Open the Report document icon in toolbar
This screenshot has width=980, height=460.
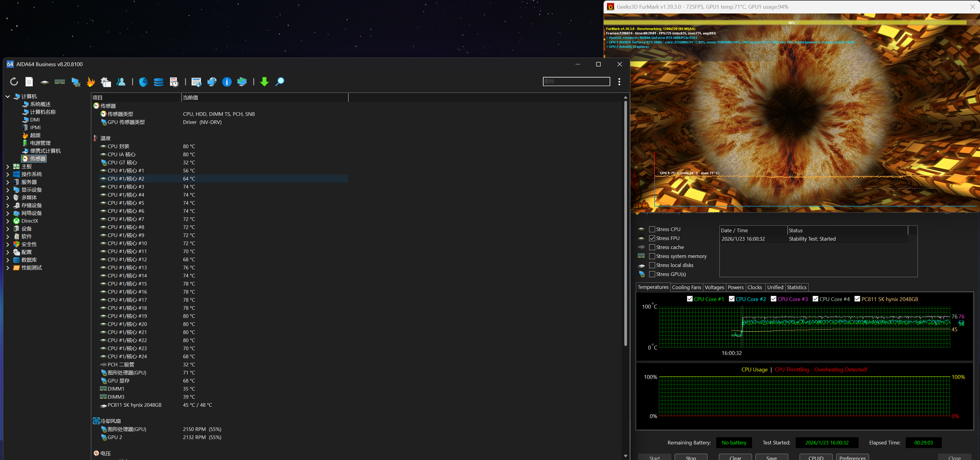pyautogui.click(x=29, y=81)
